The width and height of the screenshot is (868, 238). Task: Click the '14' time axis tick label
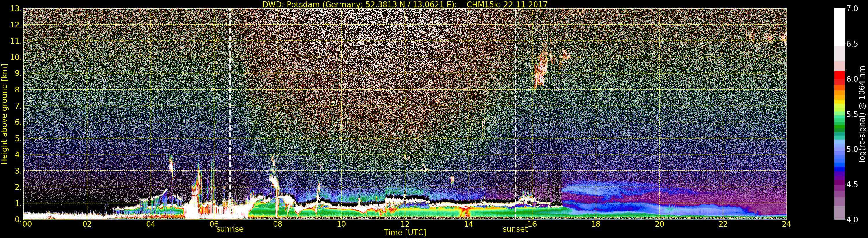click(469, 224)
